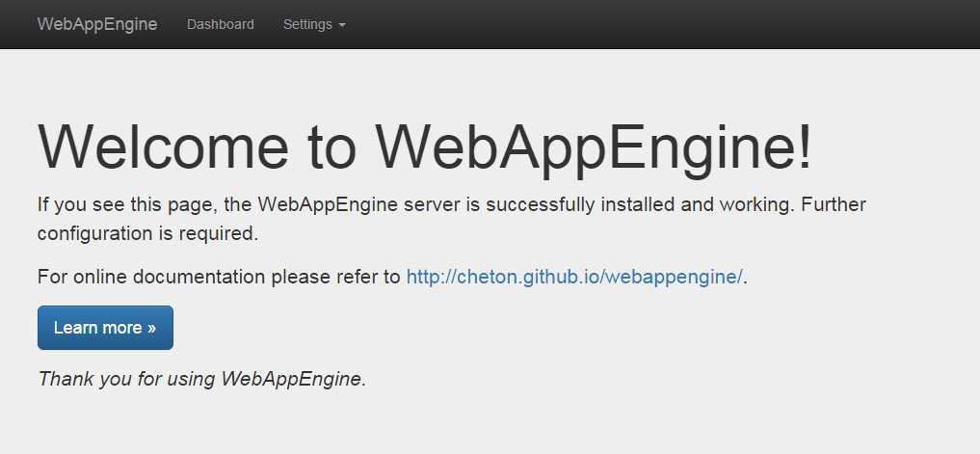
Task: Click the WebAppEngine brand in navbar
Action: coord(96,24)
